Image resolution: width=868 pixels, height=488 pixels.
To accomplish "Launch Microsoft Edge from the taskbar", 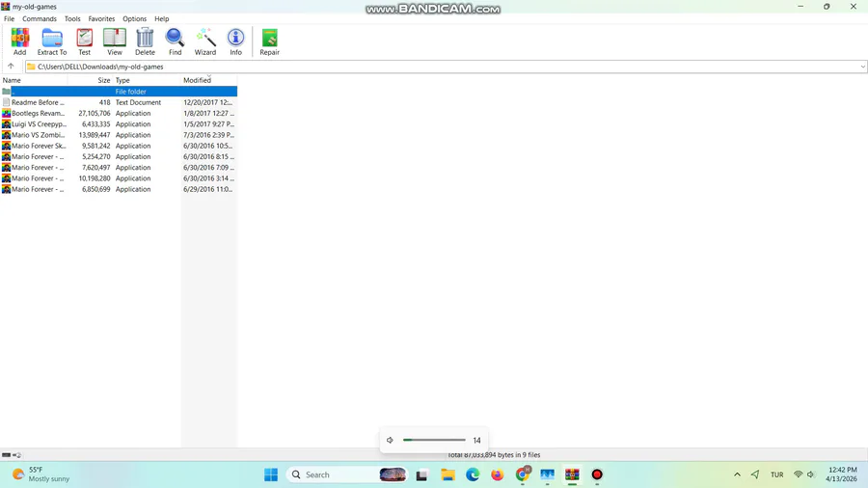I will [x=473, y=474].
